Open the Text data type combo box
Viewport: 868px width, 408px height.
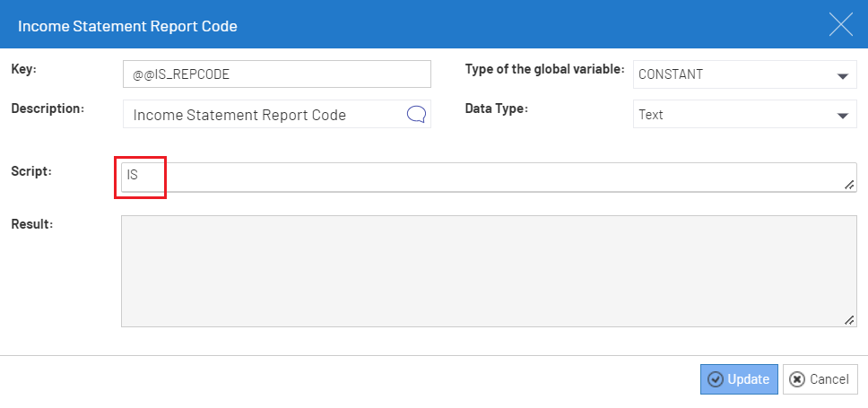click(x=745, y=114)
